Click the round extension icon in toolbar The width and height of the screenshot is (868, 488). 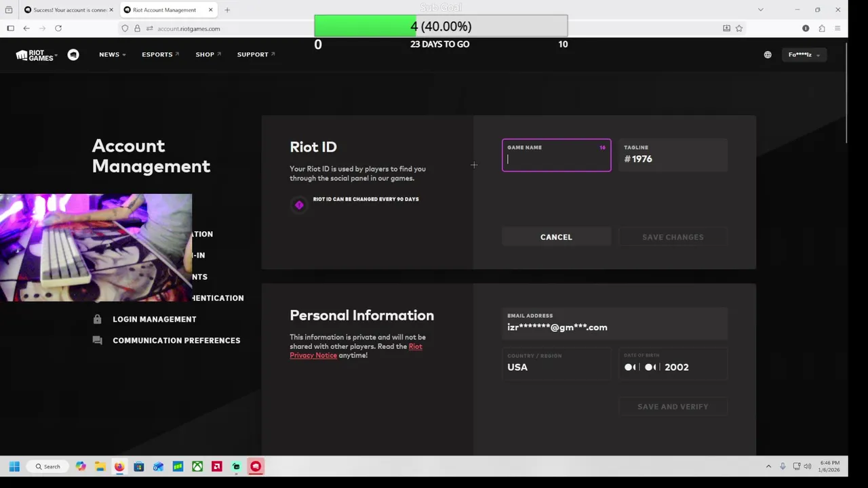point(806,28)
